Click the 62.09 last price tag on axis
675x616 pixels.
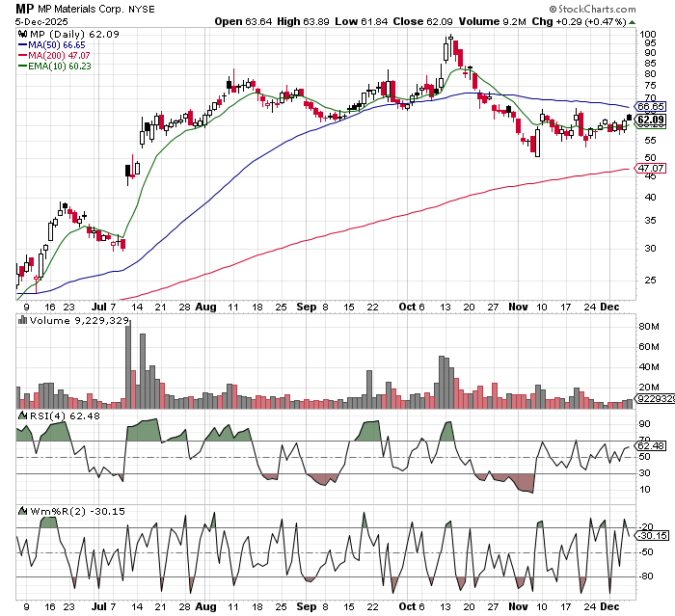click(x=651, y=120)
